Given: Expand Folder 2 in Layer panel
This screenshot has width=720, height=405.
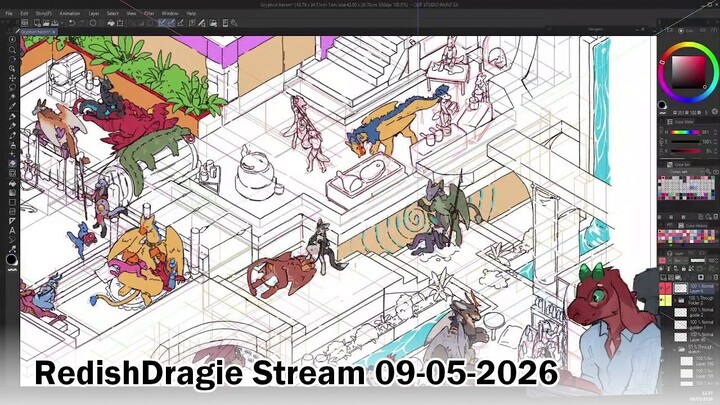Looking at the screenshot, I should (x=675, y=300).
